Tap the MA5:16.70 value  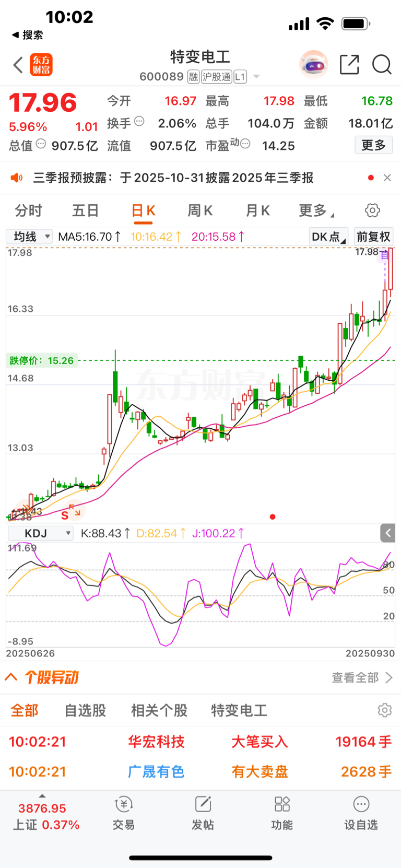tap(89, 237)
